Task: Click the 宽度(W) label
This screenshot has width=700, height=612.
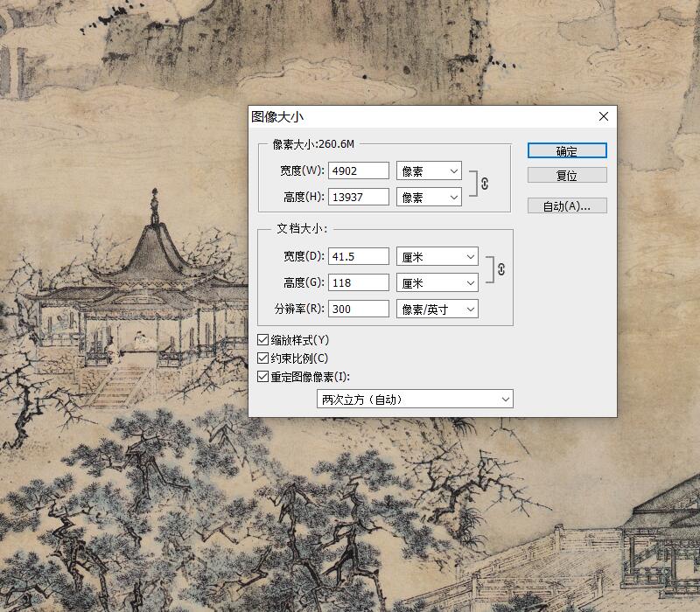Action: coord(302,170)
